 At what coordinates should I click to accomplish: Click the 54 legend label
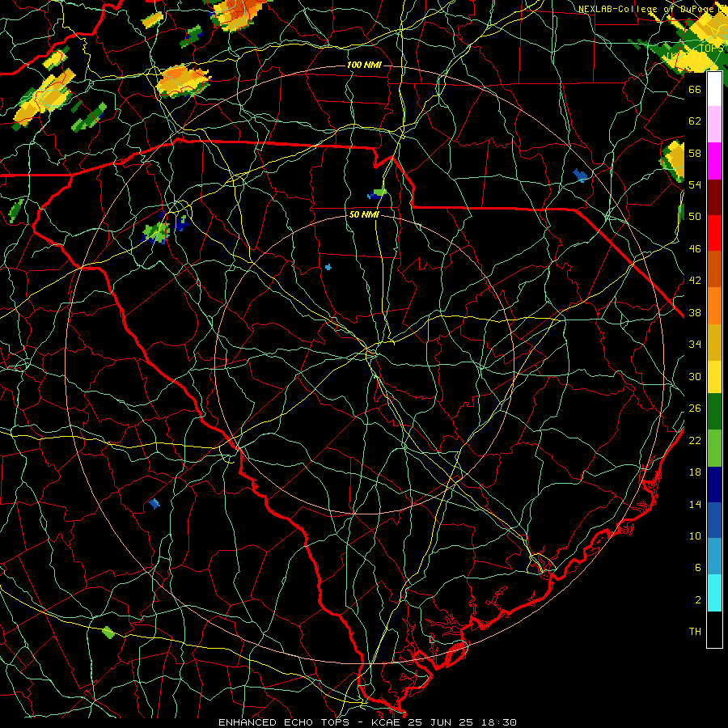coord(695,185)
